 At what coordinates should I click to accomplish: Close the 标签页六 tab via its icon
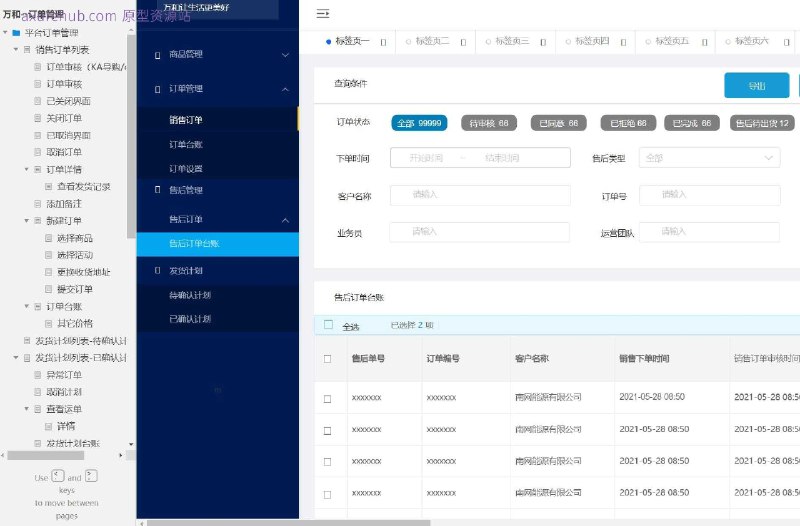pos(786,42)
